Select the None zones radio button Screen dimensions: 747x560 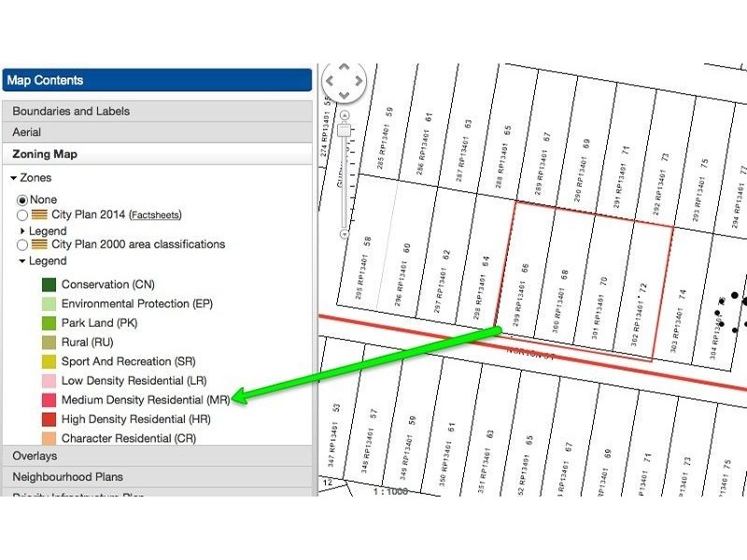coord(23,200)
